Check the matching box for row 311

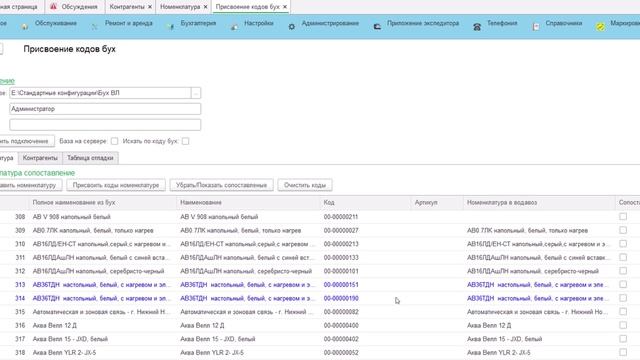coord(623,257)
